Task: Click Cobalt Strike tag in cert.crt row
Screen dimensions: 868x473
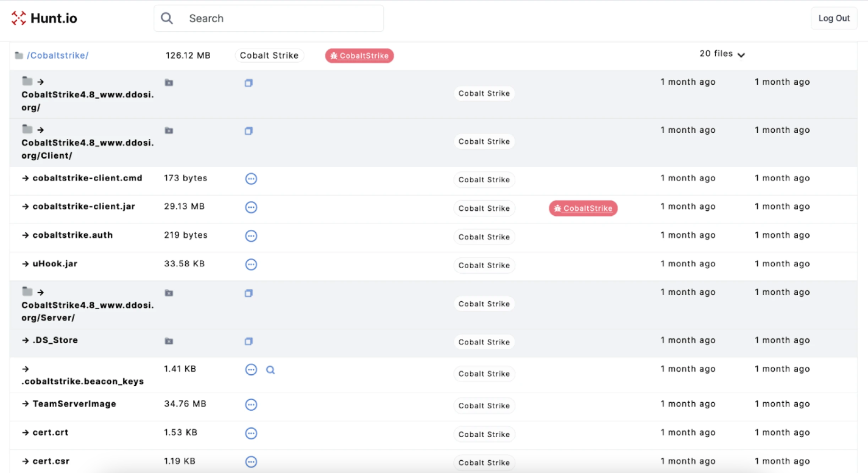Action: (x=484, y=434)
